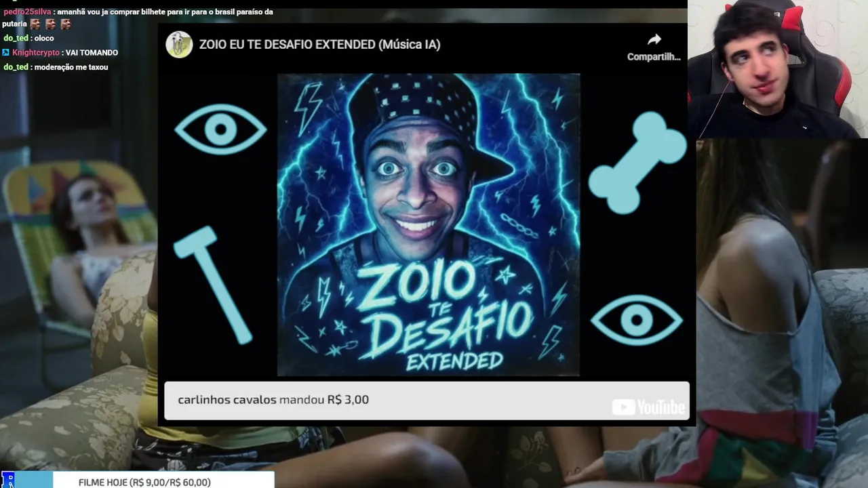Click chat message 'VAI TOMANDO'
The image size is (868, 488).
point(92,53)
